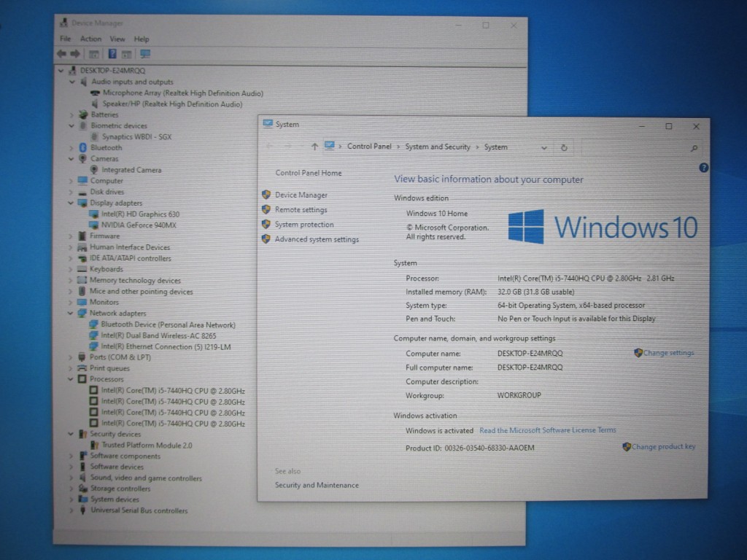747x560 pixels.
Task: Click the blue Help icon in Device Manager toolbar
Action: [112, 54]
